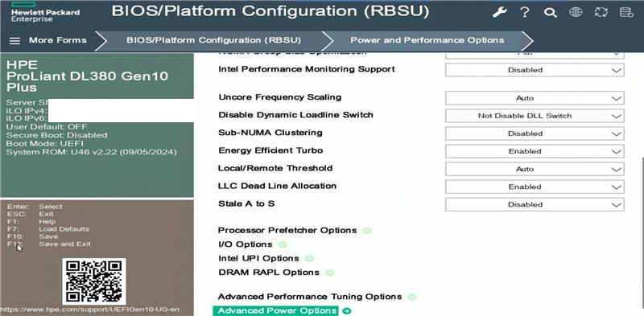This screenshot has width=644, height=316.
Task: Click the HPE support URL link
Action: 90,310
